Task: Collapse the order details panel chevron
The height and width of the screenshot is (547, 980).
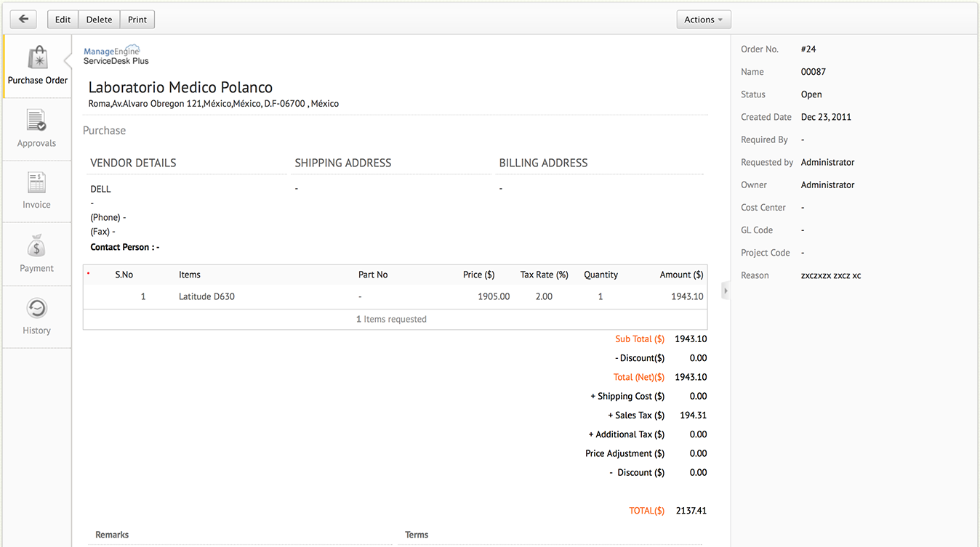Action: [725, 290]
